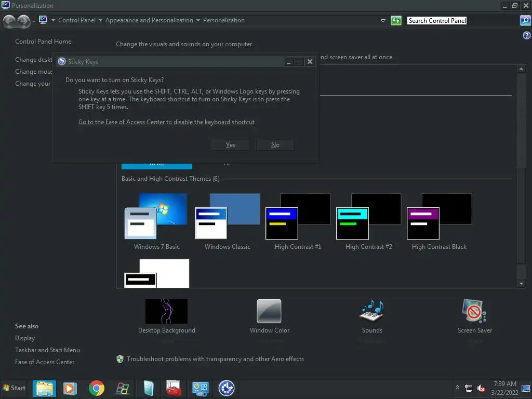
Task: Launch Google Chrome from taskbar
Action: click(x=97, y=389)
